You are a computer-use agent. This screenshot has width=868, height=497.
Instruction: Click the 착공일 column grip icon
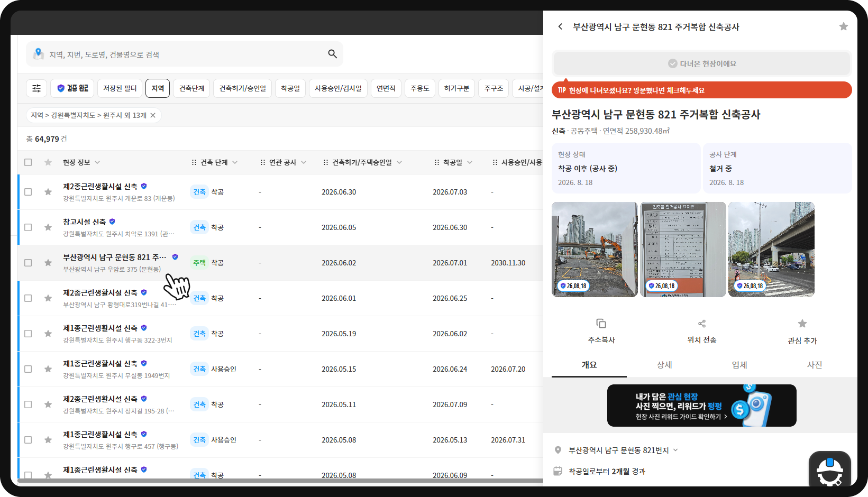[437, 162]
